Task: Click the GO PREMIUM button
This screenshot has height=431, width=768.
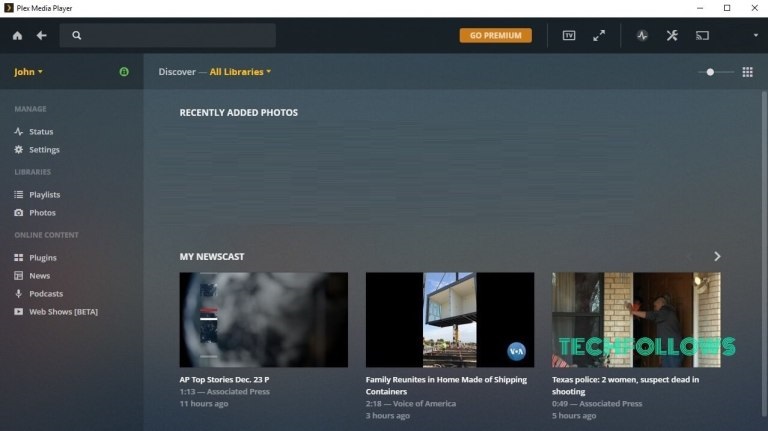Action: 495,35
